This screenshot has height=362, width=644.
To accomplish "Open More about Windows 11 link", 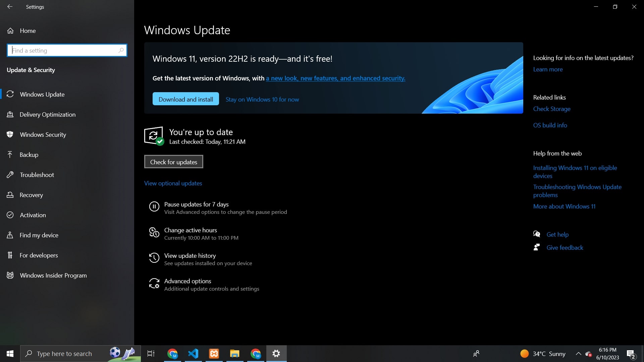I will (x=564, y=206).
